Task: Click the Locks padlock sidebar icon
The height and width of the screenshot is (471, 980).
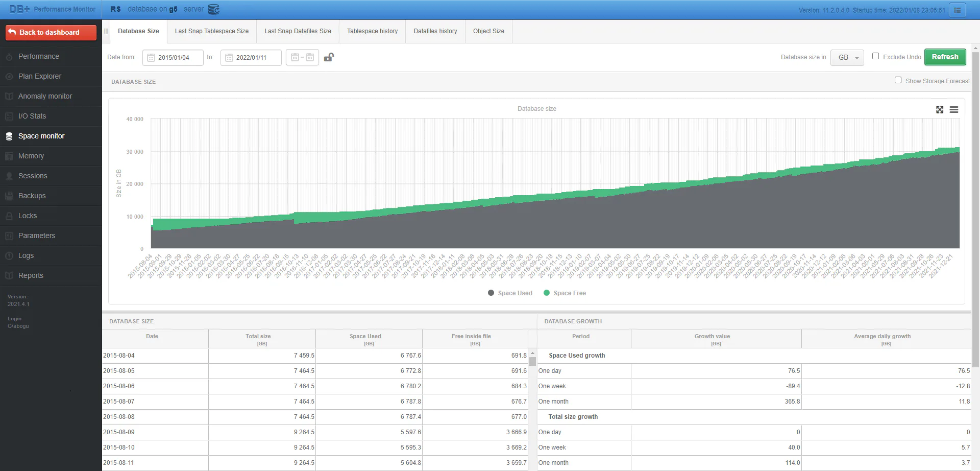Action: pos(9,216)
